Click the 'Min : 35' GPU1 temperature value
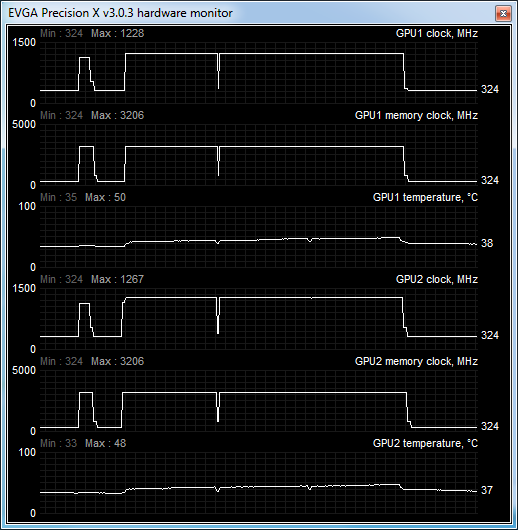The image size is (518, 530). (x=58, y=197)
